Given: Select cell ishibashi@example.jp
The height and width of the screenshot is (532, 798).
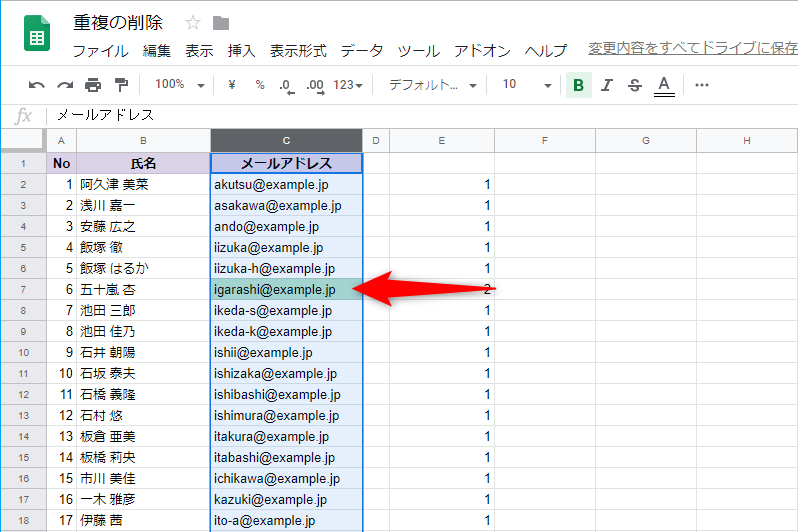Looking at the screenshot, I should (287, 395).
